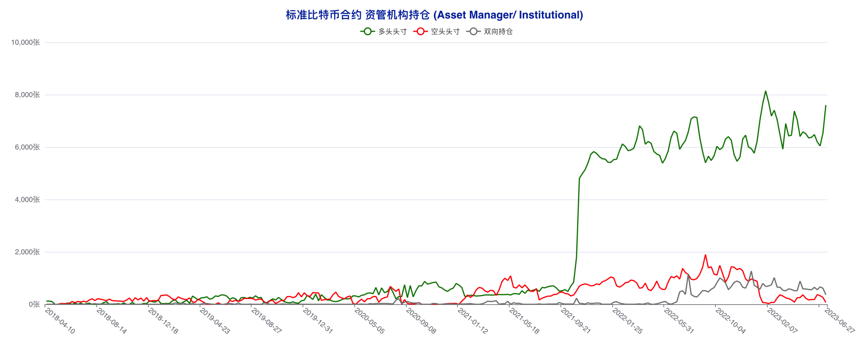This screenshot has height=343, width=868.
Task: Click the 2018-04-10 x-axis date label
Action: tap(60, 321)
